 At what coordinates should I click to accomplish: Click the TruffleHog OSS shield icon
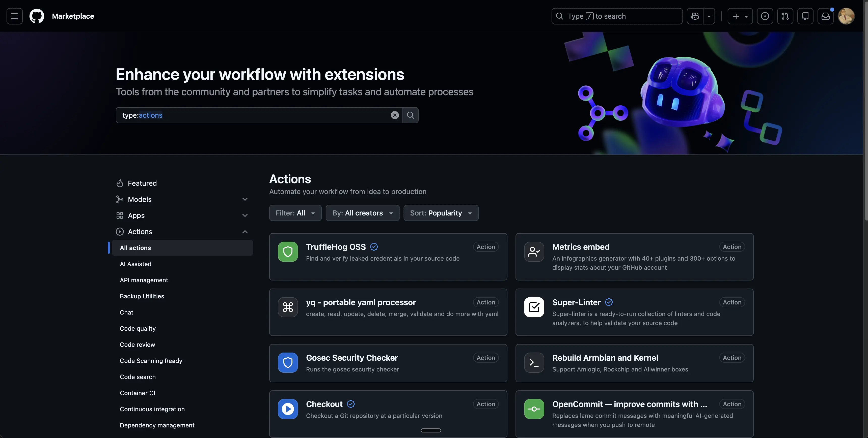[x=288, y=252]
